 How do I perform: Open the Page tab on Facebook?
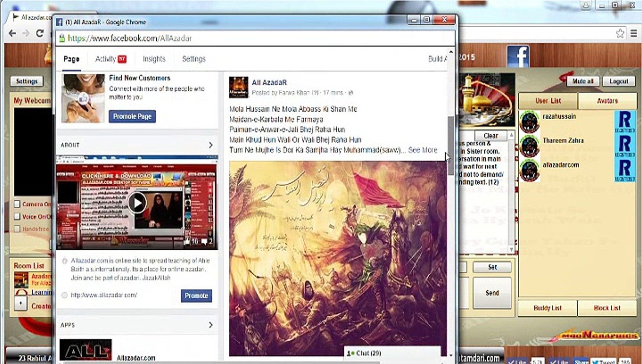tap(71, 59)
